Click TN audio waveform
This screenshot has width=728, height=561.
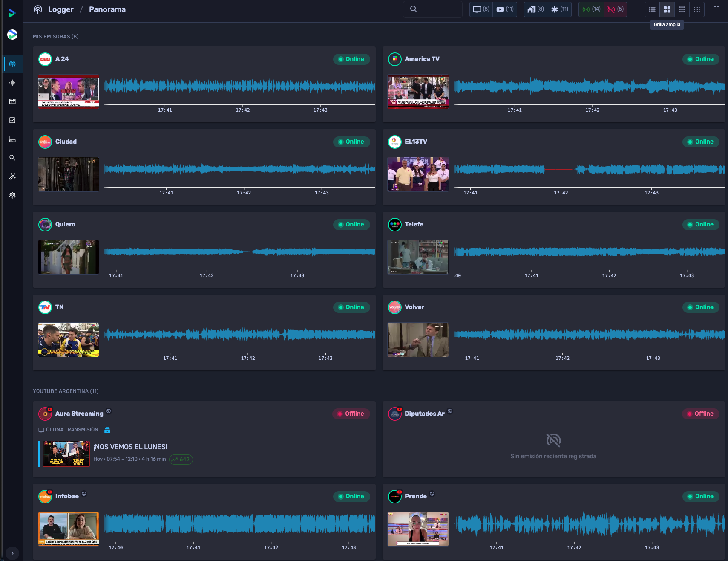point(239,335)
